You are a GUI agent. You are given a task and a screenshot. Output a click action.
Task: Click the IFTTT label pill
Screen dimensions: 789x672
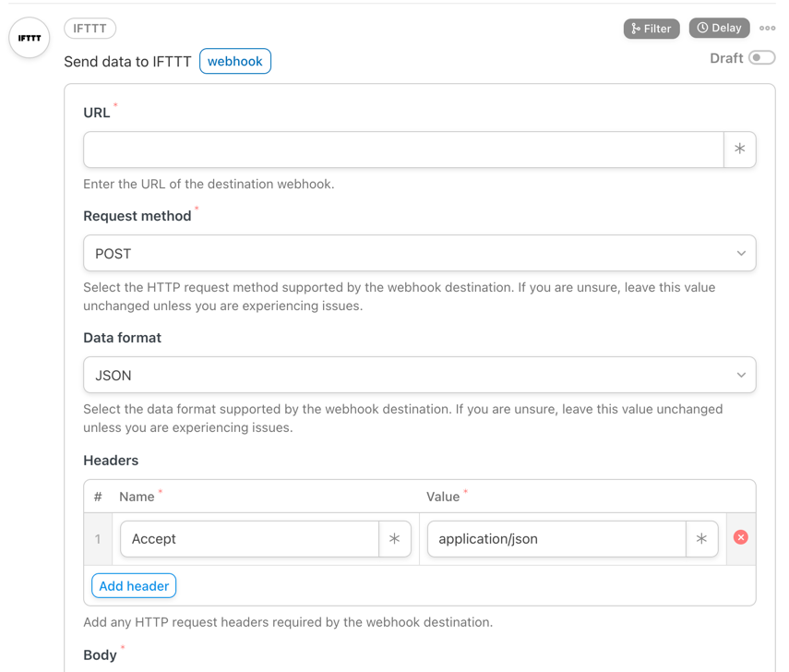point(90,29)
